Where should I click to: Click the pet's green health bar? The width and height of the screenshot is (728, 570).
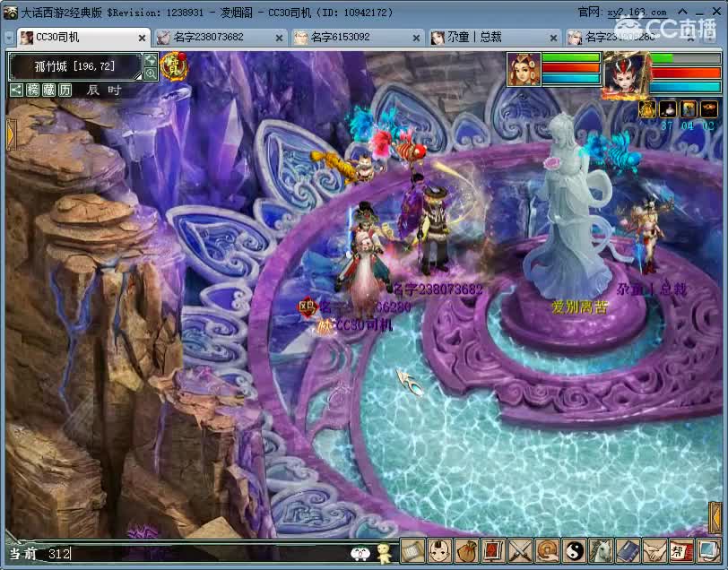click(x=685, y=58)
